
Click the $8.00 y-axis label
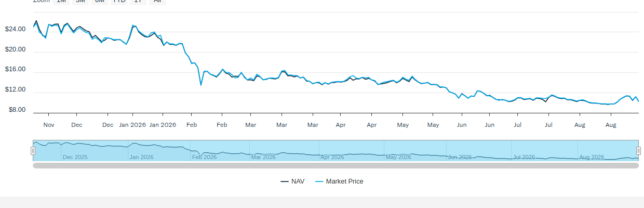(x=17, y=110)
